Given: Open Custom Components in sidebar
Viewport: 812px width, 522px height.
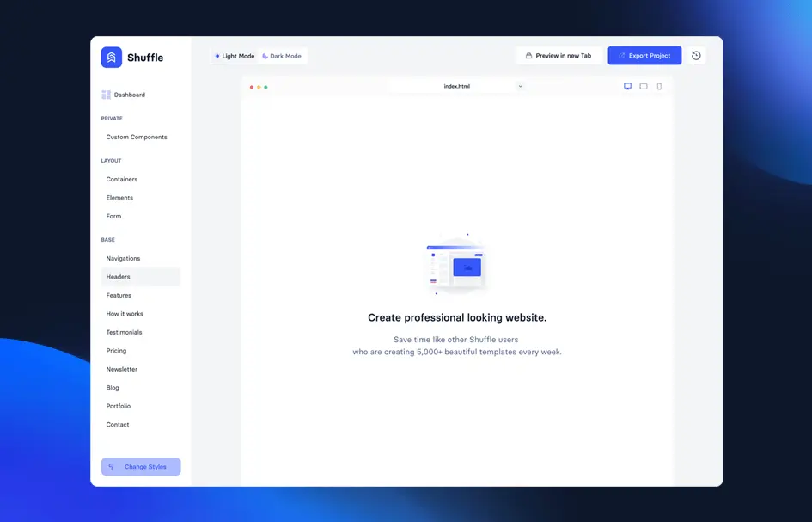Looking at the screenshot, I should click(137, 137).
